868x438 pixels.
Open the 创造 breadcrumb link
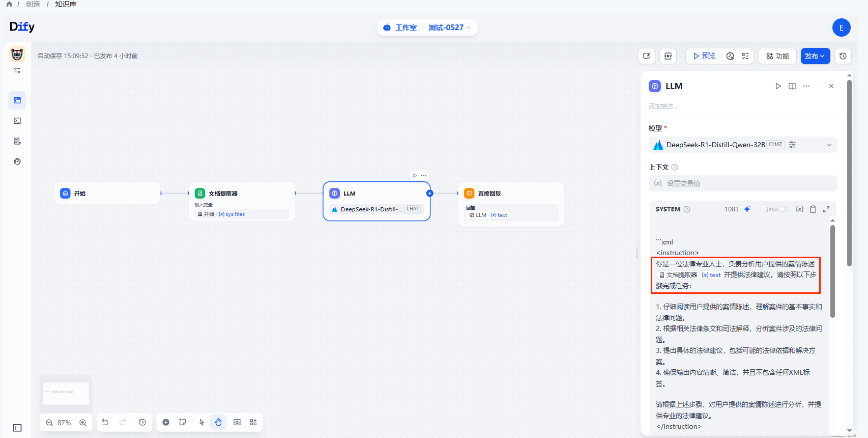33,4
